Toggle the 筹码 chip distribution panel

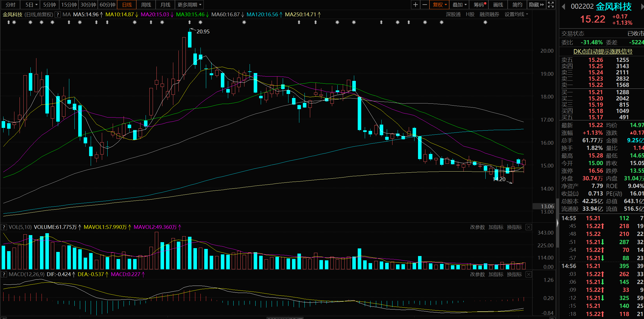[479, 5]
